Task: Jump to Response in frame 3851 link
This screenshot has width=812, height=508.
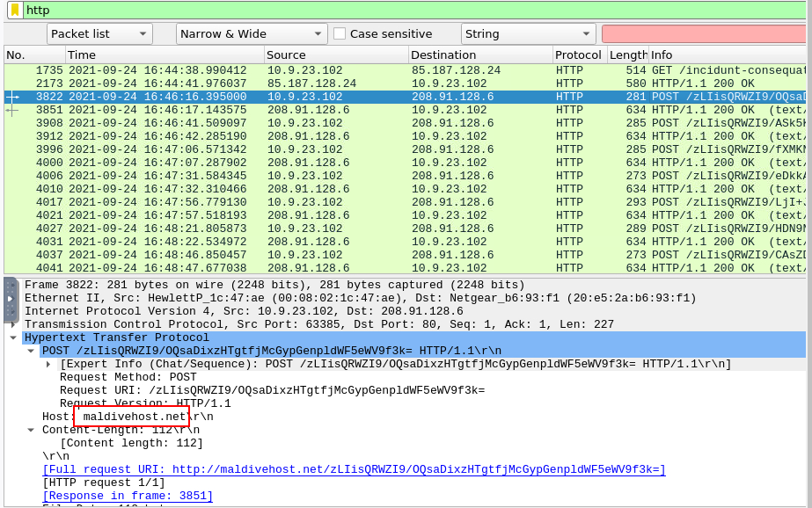Action: tap(128, 496)
